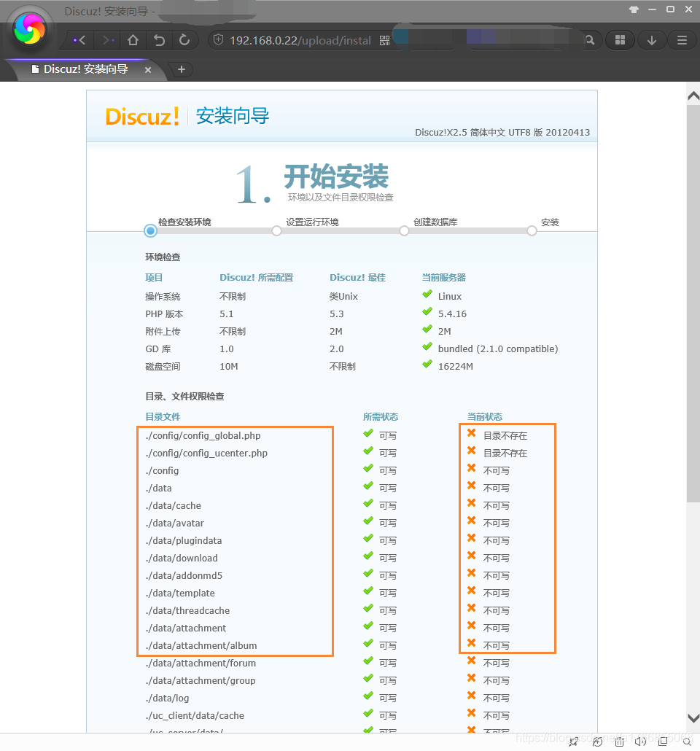
Task: Open downloads via the down-arrow icon
Action: coord(652,40)
